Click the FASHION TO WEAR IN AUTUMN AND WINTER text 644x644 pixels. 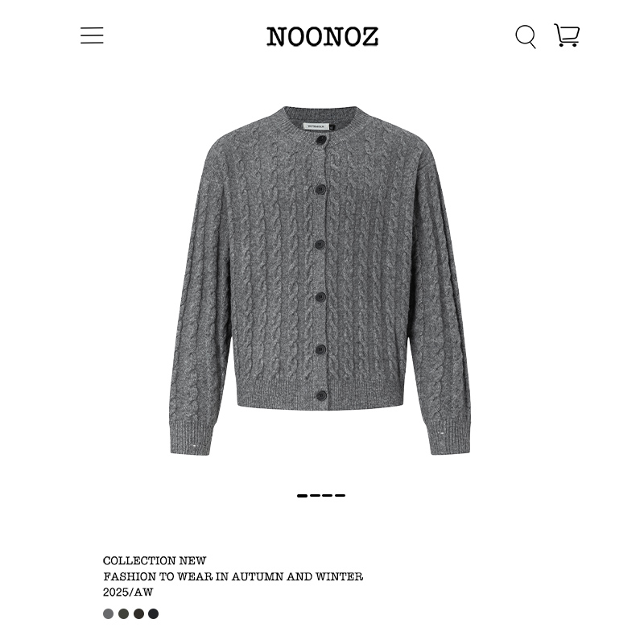pyautogui.click(x=233, y=576)
